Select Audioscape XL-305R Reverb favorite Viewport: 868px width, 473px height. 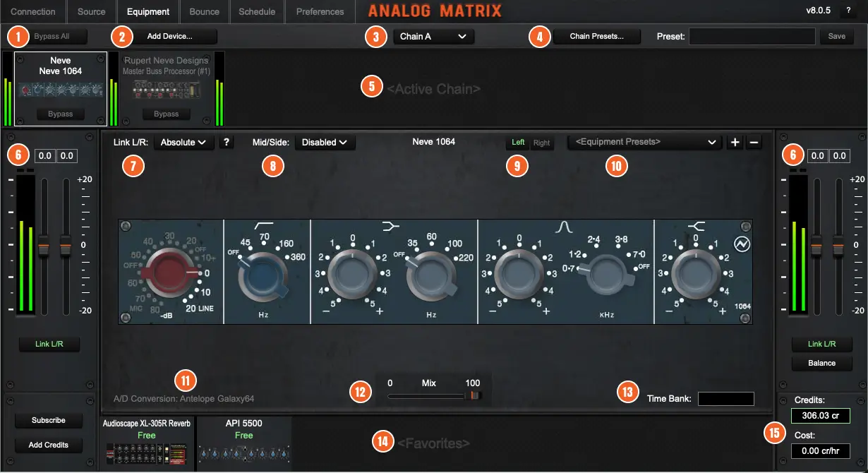click(x=147, y=443)
